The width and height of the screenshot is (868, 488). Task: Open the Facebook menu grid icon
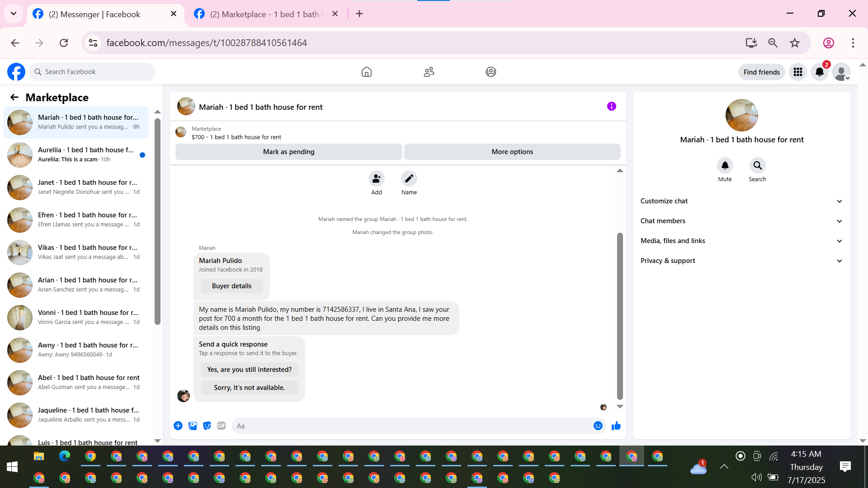point(797,72)
